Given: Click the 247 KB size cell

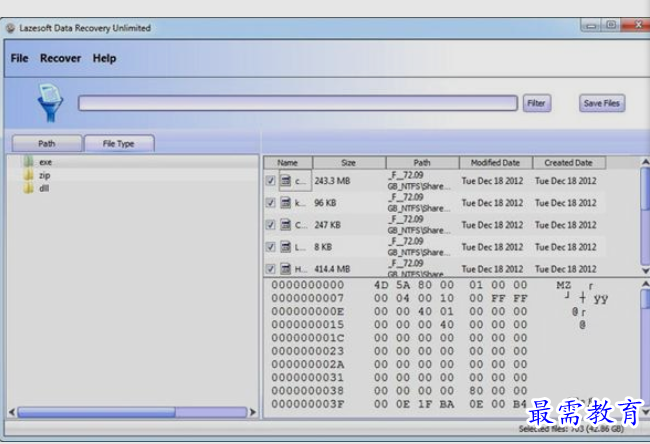Looking at the screenshot, I should tap(327, 225).
